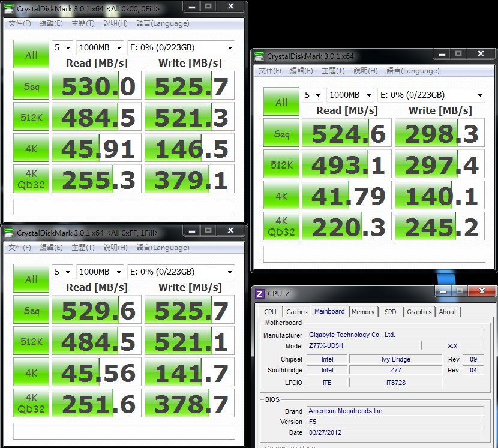Viewport: 498px width, 448px height.
Task: Close the CPU-Z window
Action: [482, 292]
